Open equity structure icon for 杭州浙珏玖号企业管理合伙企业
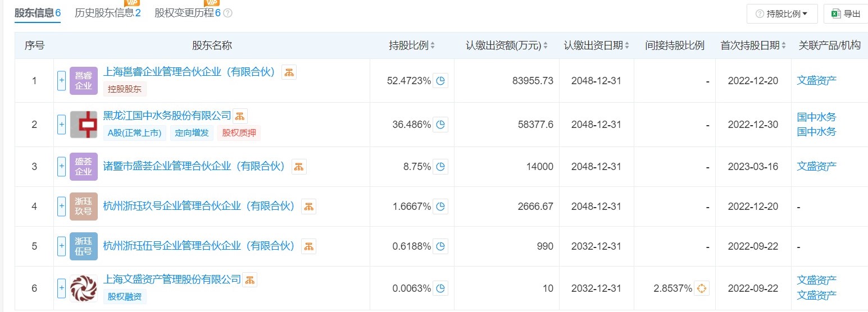This screenshot has height=312, width=868. (308, 207)
